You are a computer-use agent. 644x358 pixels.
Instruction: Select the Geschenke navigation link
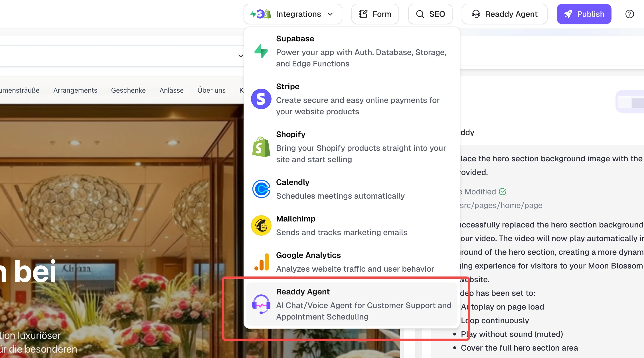coord(128,90)
